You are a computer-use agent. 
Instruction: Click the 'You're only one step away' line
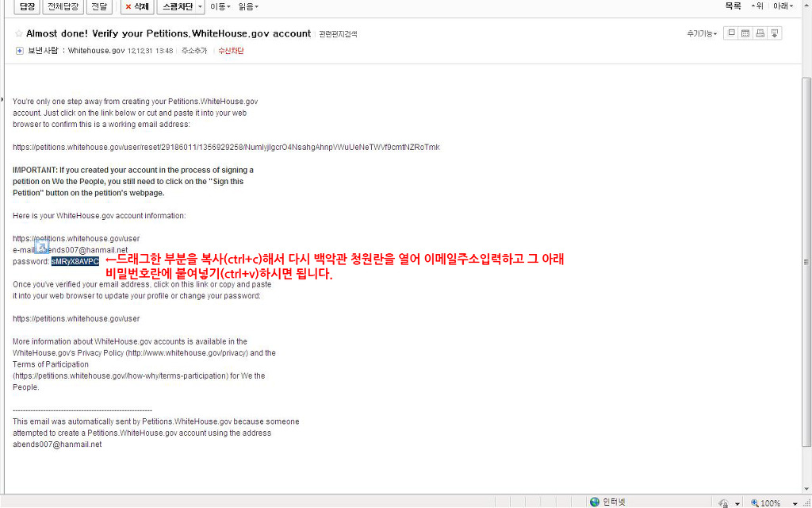[135, 102]
